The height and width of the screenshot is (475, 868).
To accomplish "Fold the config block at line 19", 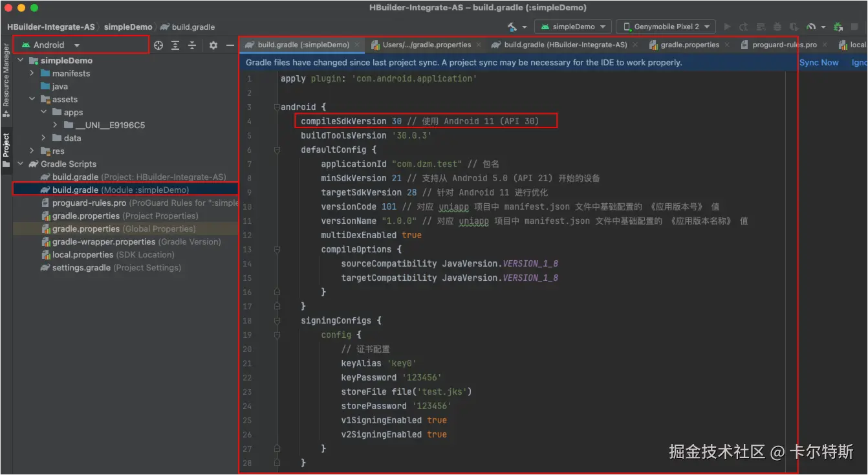I will click(x=277, y=335).
